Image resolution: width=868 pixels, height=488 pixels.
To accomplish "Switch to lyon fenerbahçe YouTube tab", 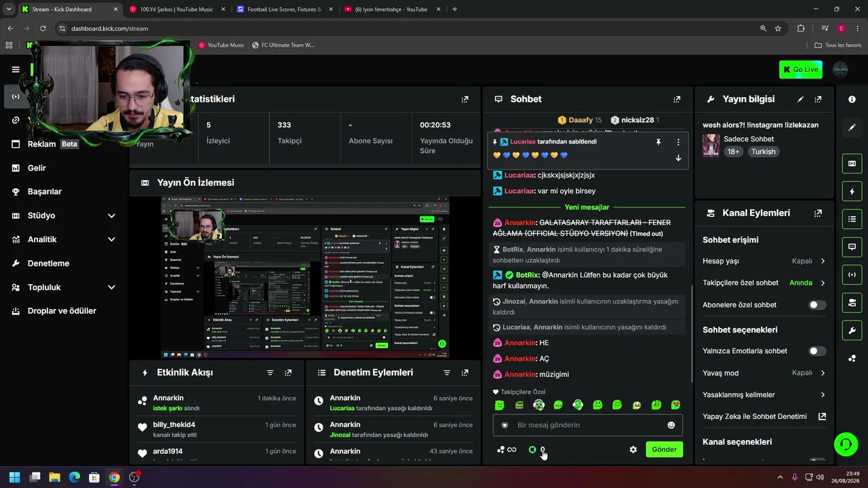I will pyautogui.click(x=392, y=9).
